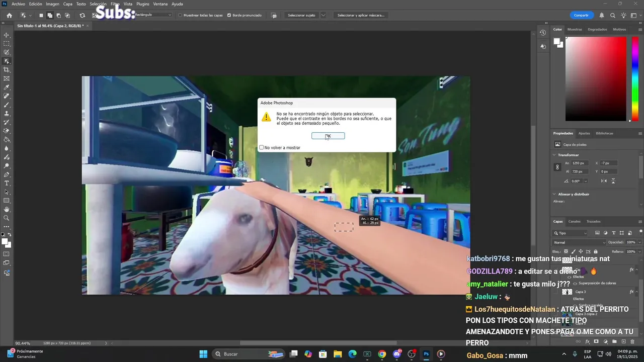Select the Rectangular Marquee tool
The height and width of the screenshot is (362, 644).
click(x=7, y=44)
